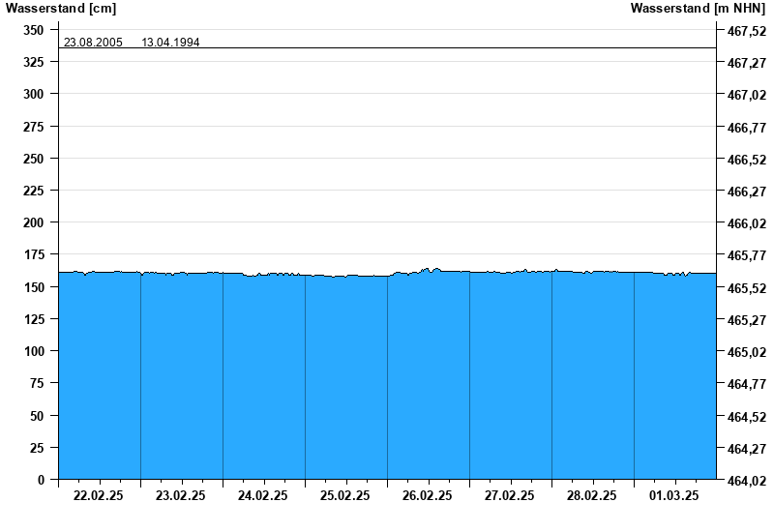This screenshot has width=774, height=532.
Task: Pick the 25.02.25 date label
Action: 345,495
